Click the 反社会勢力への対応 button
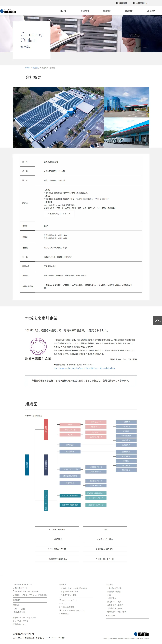This screenshot has width=162, height=644. [57, 549]
